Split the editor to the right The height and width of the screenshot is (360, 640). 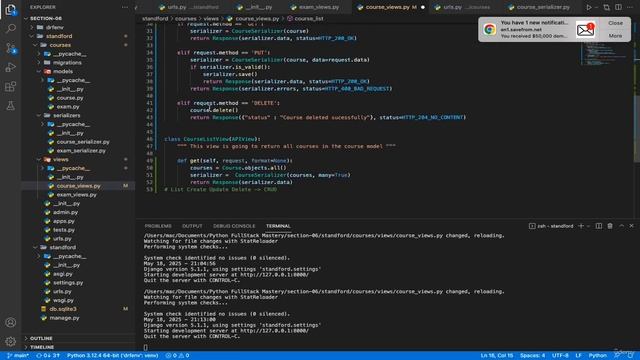[618, 7]
